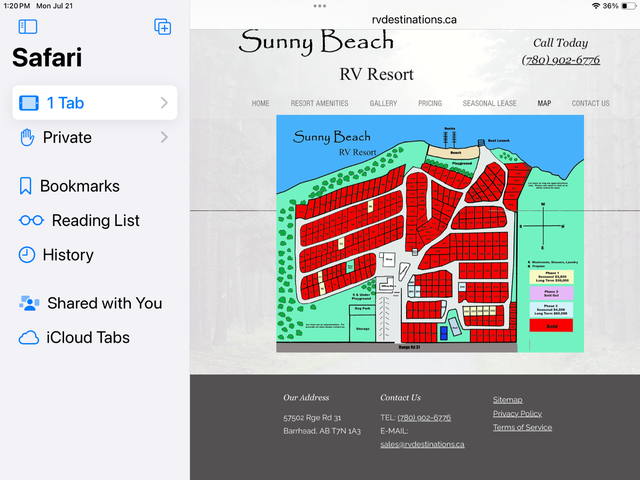
Task: Expand the 1 Tab group chevron
Action: click(164, 103)
